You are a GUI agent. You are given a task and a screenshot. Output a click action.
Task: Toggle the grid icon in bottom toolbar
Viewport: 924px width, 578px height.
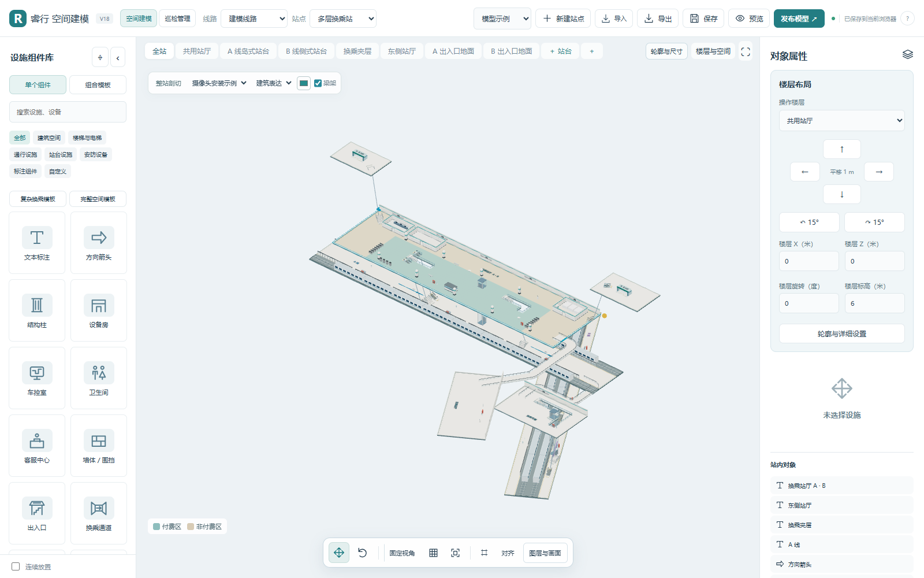(433, 553)
